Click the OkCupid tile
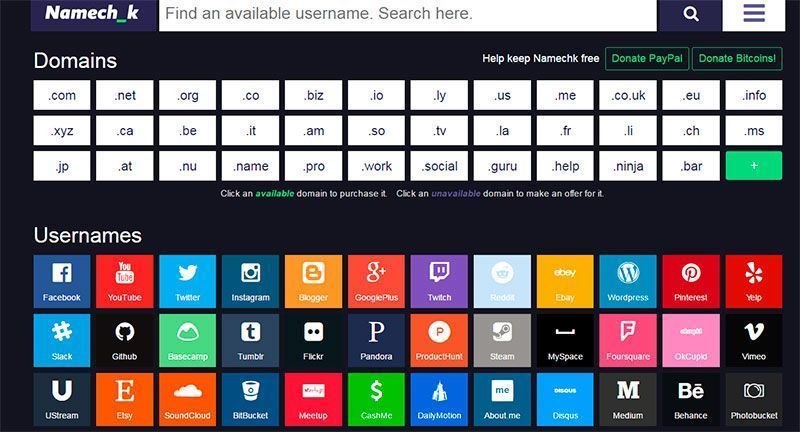800x432 pixels. tap(691, 341)
